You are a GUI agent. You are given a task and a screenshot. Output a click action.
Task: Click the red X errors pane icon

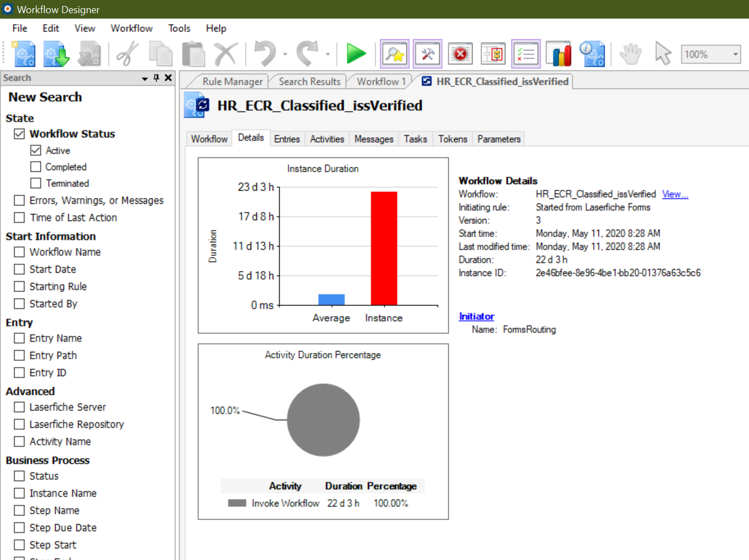[x=460, y=54]
